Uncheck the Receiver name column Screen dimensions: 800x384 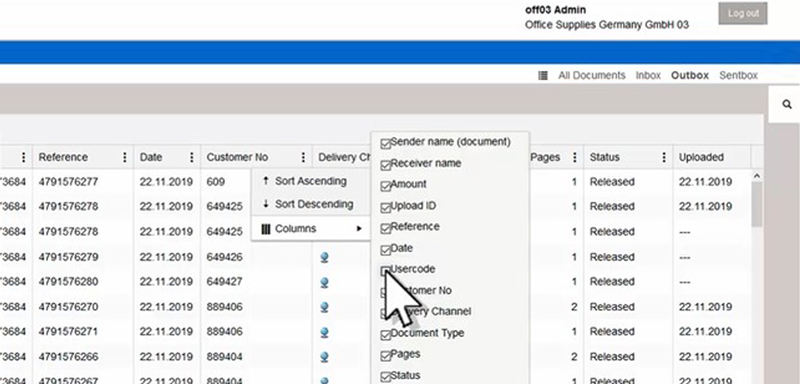coord(386,165)
